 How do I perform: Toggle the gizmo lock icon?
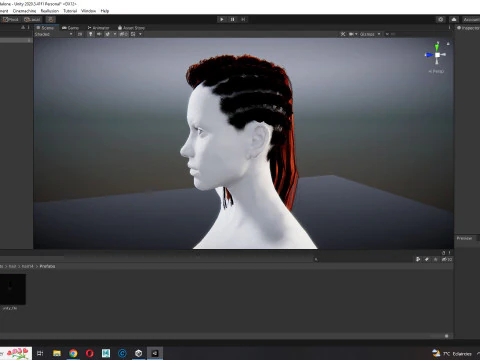pos(448,44)
